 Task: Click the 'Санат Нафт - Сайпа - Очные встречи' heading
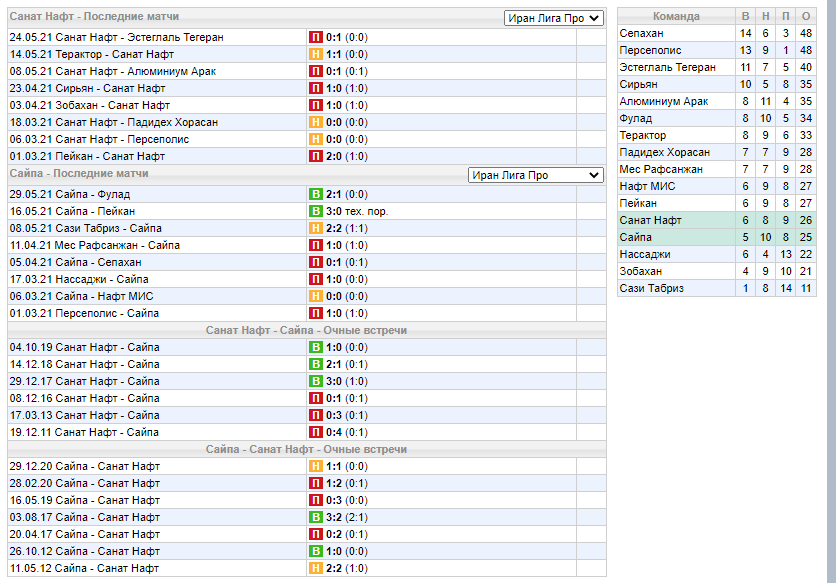307,330
